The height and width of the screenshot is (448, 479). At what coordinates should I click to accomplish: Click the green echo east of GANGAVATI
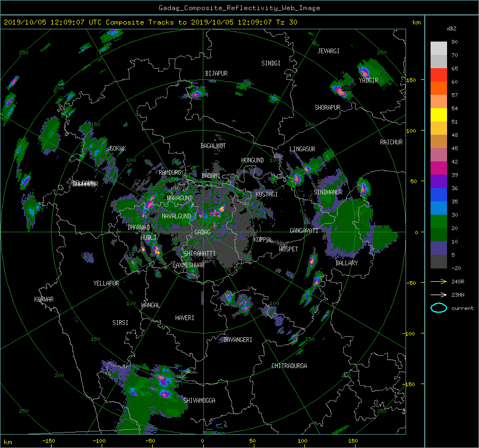351,228
